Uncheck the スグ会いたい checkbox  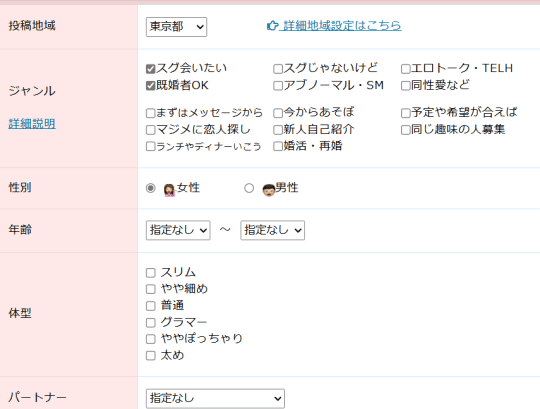coord(150,69)
